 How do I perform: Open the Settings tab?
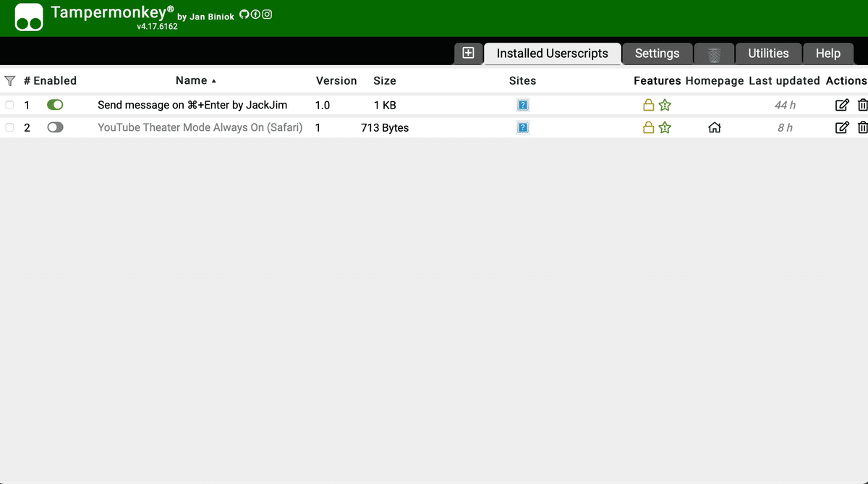click(657, 54)
